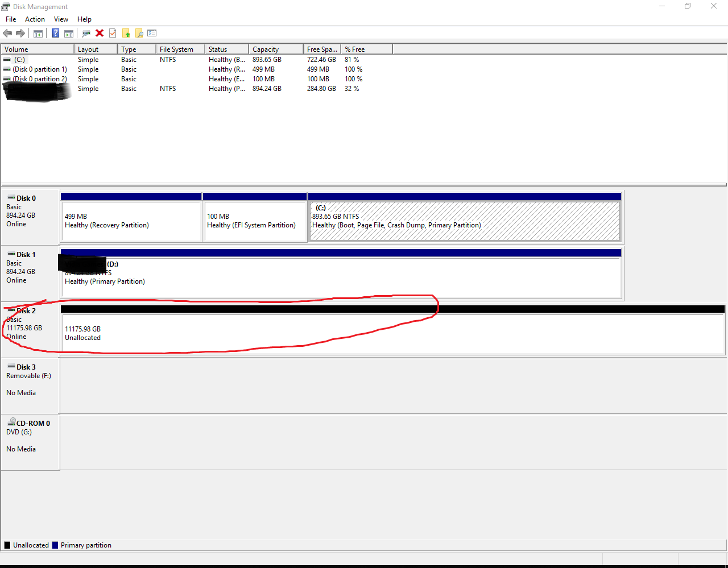Sort by the Free Space column header
Screen dimensions: 728x568
[x=322, y=49]
